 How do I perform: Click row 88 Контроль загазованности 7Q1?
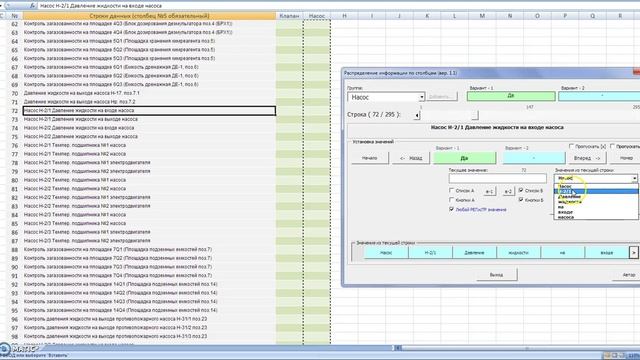pyautogui.click(x=149, y=249)
